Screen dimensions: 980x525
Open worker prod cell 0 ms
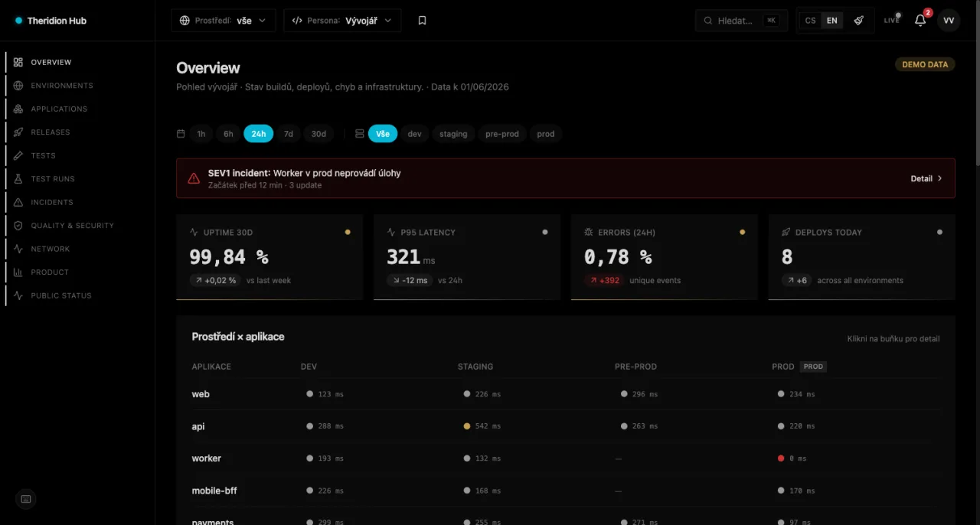point(792,458)
